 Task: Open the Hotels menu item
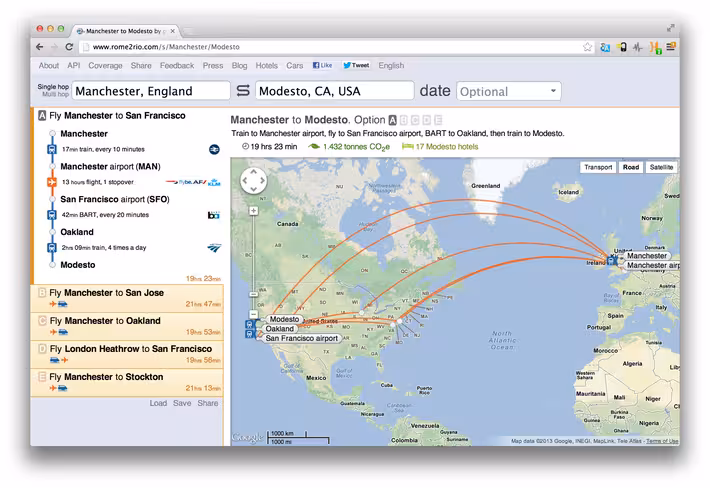point(267,65)
